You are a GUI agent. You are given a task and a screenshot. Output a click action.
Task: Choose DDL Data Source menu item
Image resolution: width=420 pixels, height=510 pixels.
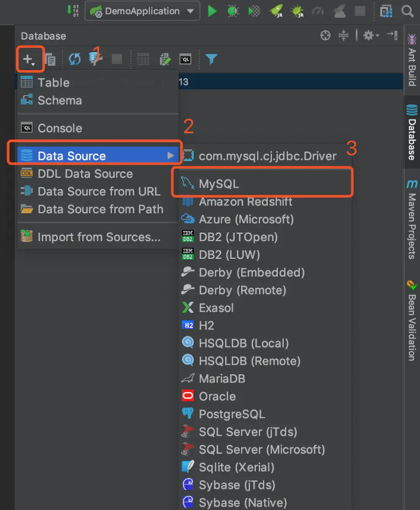(98, 174)
